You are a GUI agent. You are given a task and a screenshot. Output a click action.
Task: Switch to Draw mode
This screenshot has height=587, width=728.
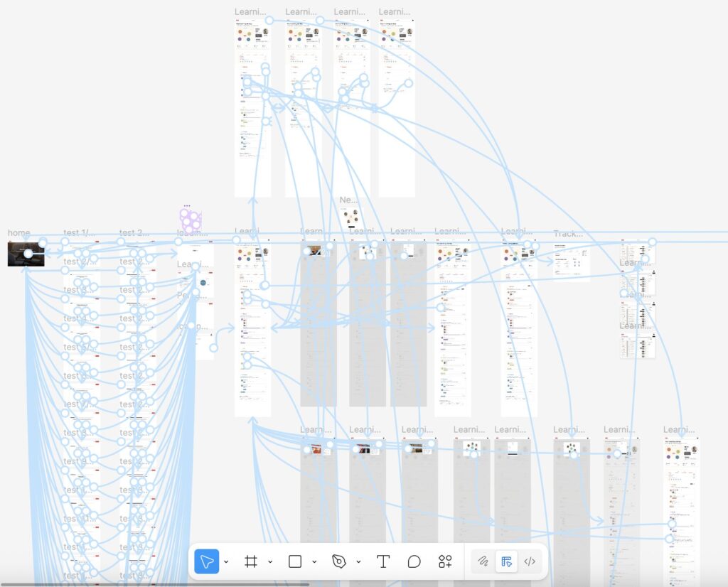[483, 561]
